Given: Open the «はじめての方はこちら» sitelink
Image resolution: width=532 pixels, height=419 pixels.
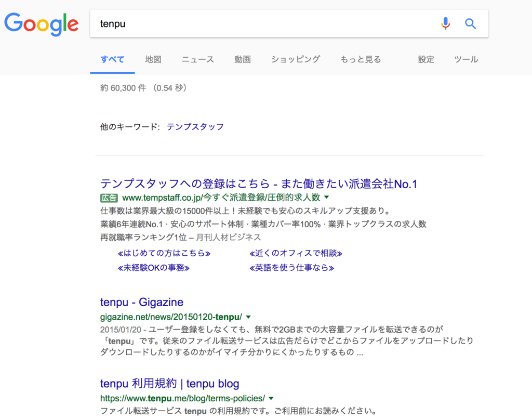Looking at the screenshot, I should pyautogui.click(x=164, y=253).
